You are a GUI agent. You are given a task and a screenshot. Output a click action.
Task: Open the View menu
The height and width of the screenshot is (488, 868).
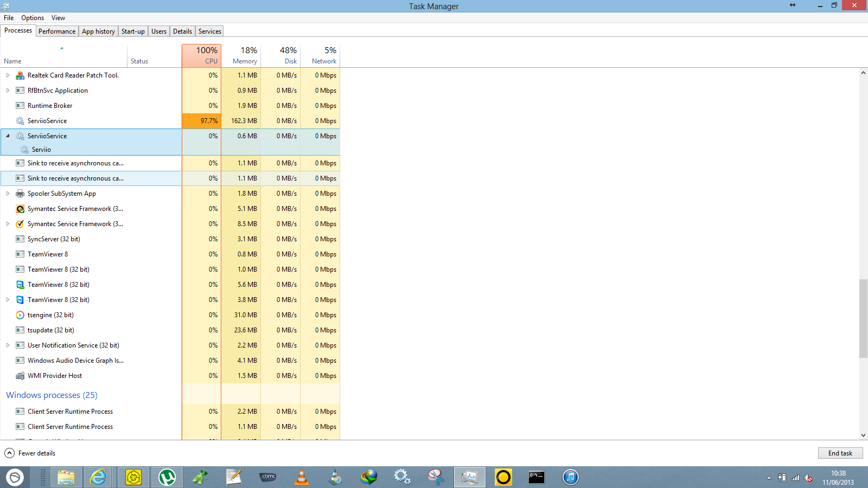[58, 18]
